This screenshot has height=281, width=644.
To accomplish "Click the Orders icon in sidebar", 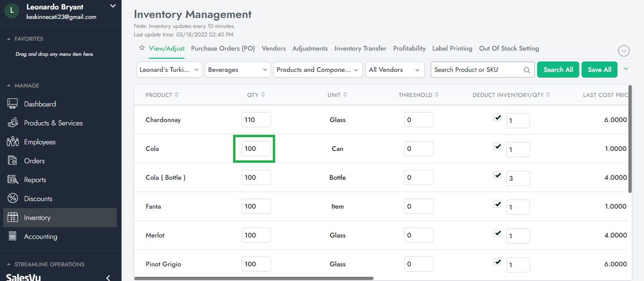I will [13, 161].
